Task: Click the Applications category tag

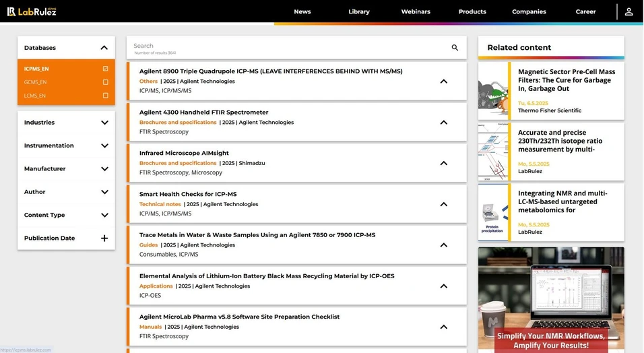Action: point(156,286)
